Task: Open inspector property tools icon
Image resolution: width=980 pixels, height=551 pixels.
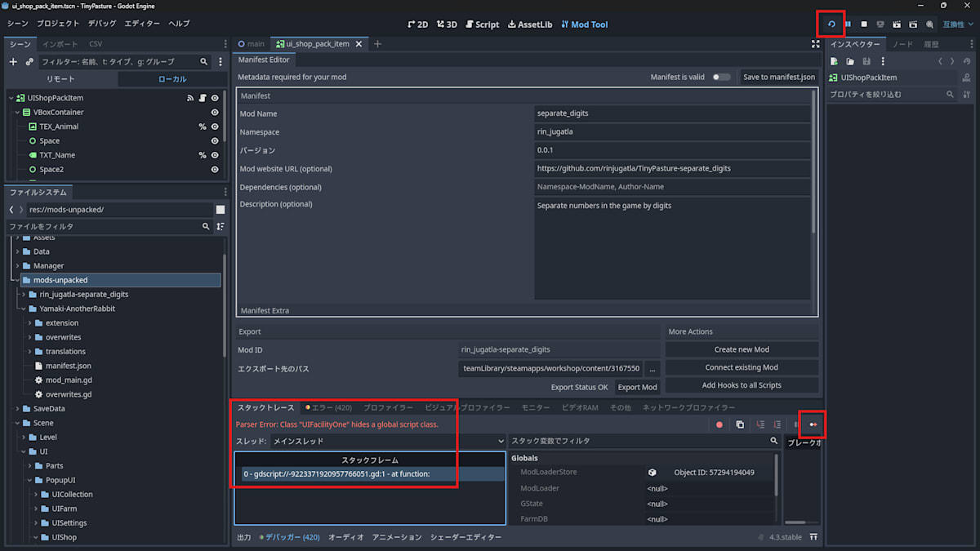Action: point(967,95)
